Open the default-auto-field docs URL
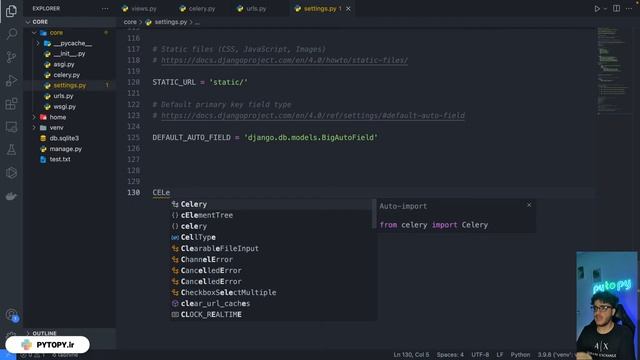Viewport: 640px width, 360px height. click(313, 116)
